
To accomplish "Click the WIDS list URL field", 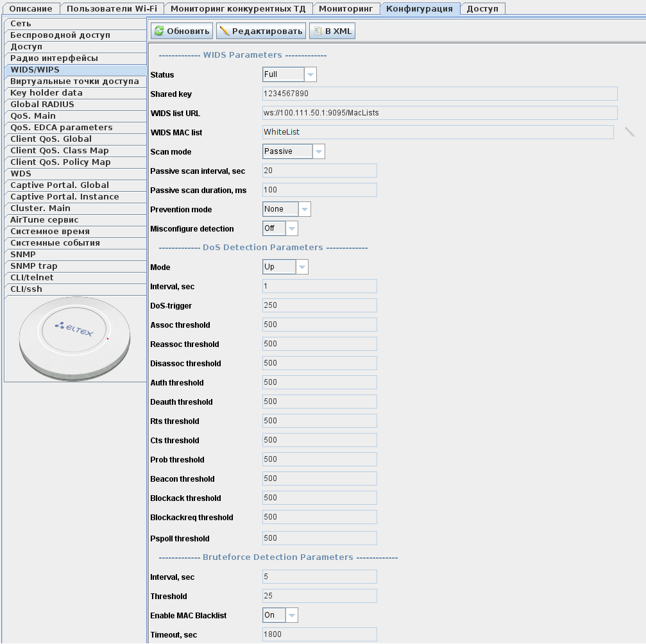I will (x=439, y=113).
